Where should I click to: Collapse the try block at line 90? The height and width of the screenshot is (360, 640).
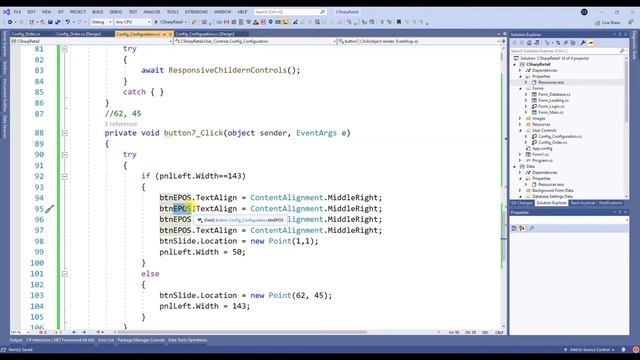pyautogui.click(x=64, y=155)
